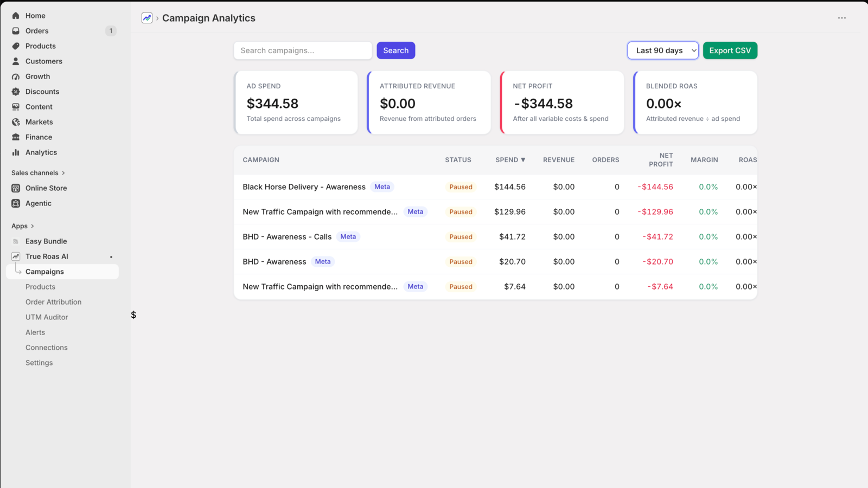Expand the Sales channels section
This screenshot has width=868, height=488.
point(38,173)
